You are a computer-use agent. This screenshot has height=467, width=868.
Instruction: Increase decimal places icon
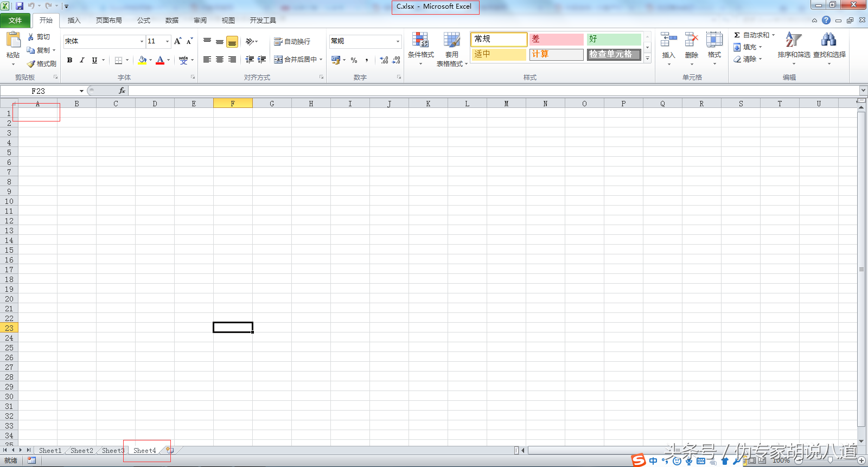[x=384, y=60]
